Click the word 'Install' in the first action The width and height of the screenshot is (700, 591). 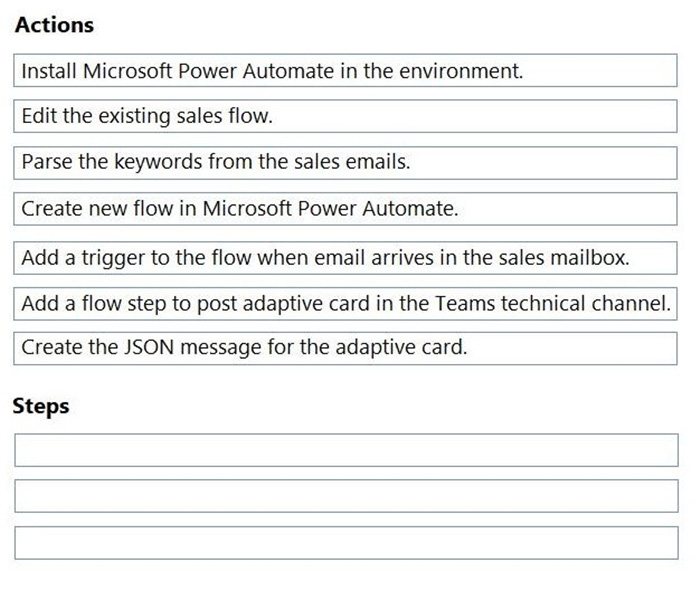[49, 71]
